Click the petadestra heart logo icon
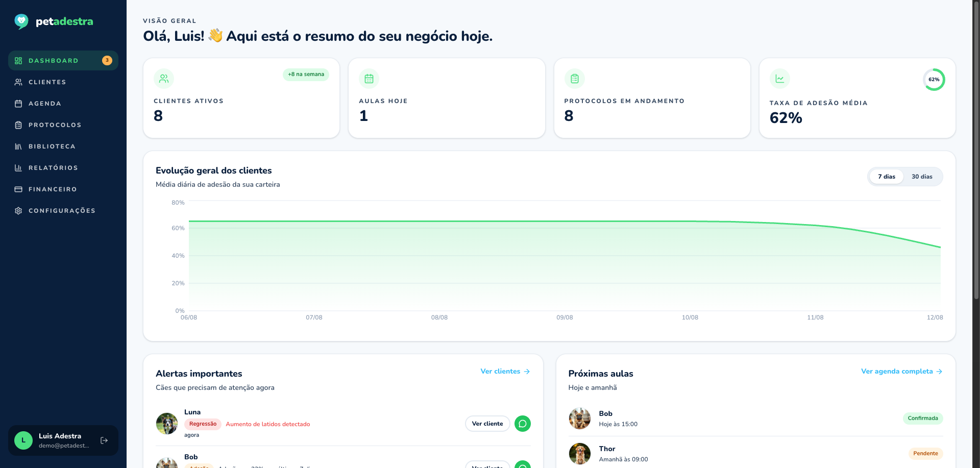980x468 pixels. 21,21
